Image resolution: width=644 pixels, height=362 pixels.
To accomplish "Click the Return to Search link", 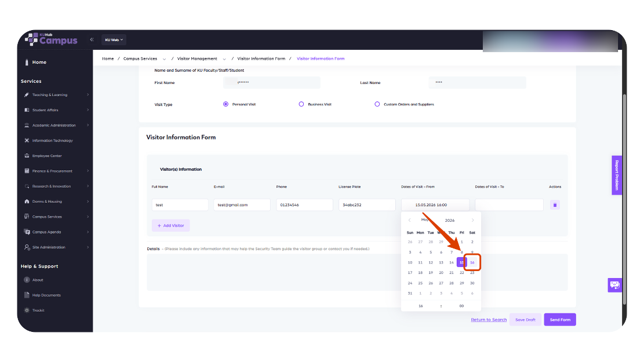I will pyautogui.click(x=489, y=320).
